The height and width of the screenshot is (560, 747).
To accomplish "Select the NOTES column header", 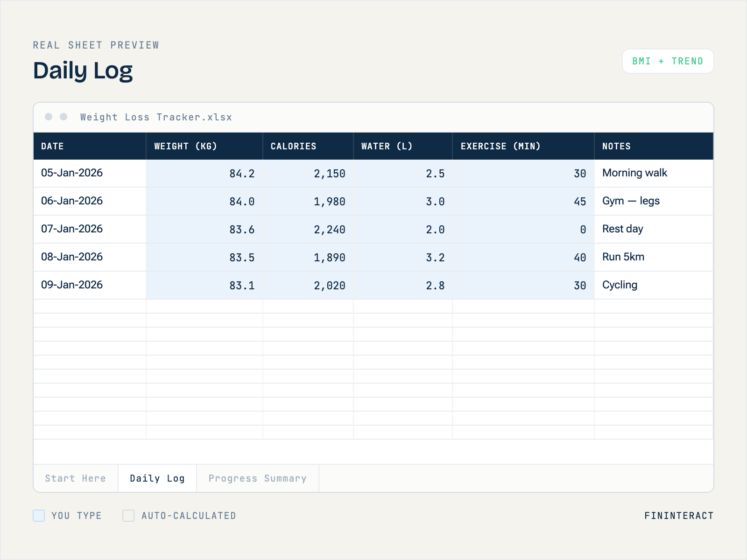I will click(x=654, y=146).
